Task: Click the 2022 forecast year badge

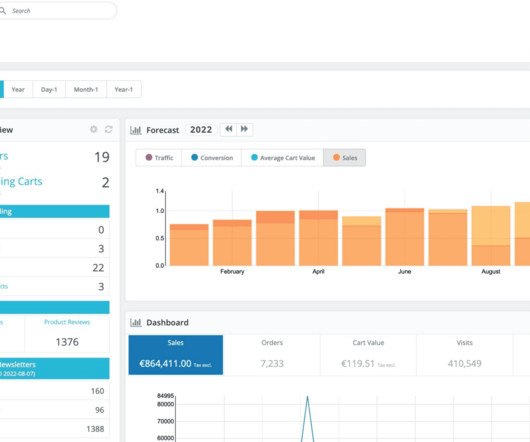Action: 201,130
